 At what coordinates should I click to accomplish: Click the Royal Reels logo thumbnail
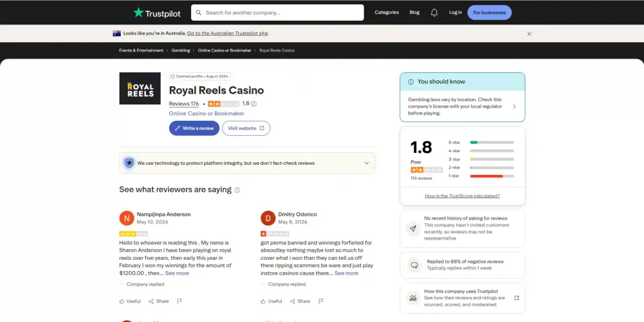140,88
